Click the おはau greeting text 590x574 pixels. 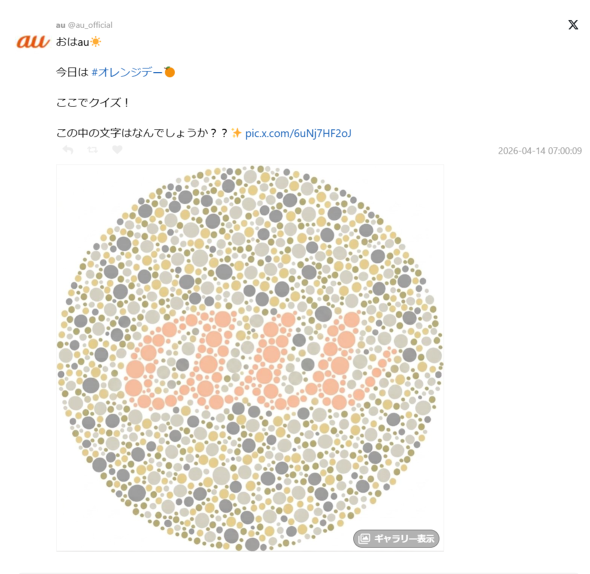73,42
